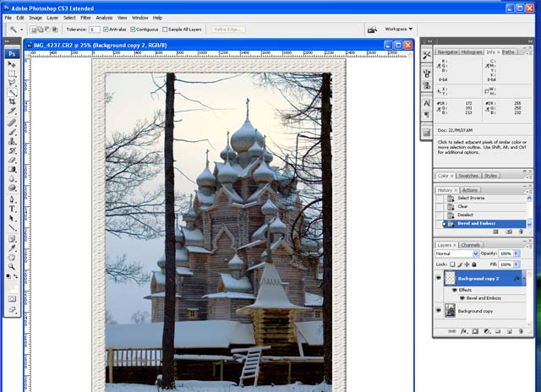
Task: Open the Opacity slider dropdown arrow
Action: pos(518,253)
